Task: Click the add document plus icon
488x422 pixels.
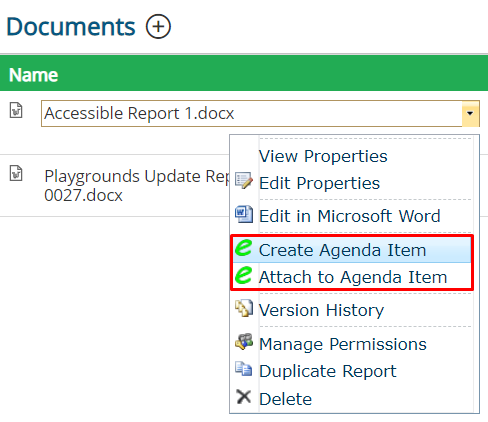Action: tap(158, 26)
